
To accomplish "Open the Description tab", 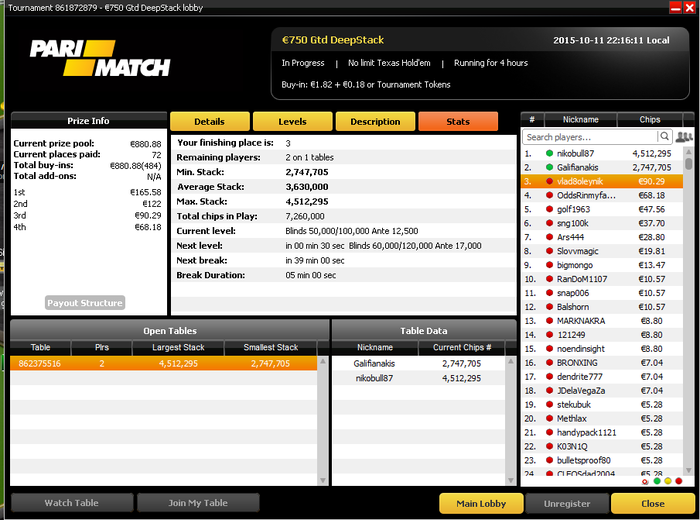I will 375,121.
